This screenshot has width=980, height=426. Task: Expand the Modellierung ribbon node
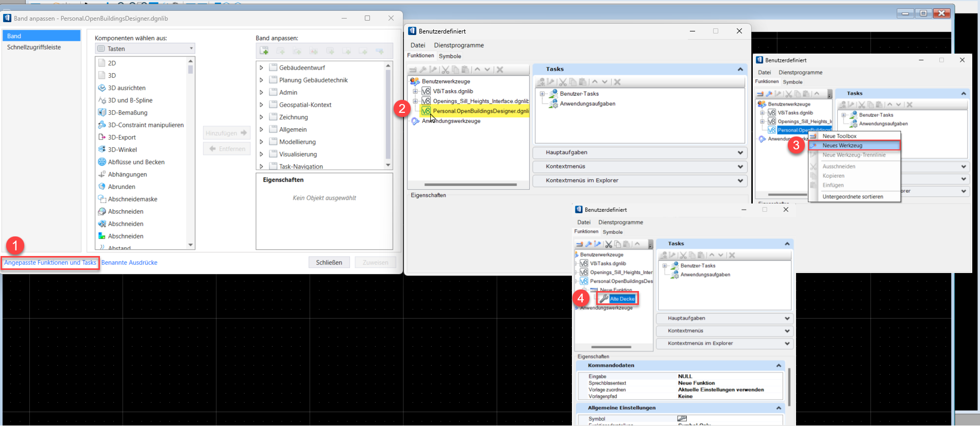(x=261, y=142)
